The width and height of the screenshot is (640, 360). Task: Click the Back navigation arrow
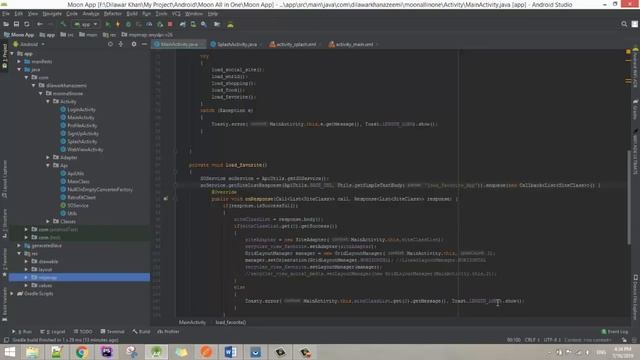(40, 24)
